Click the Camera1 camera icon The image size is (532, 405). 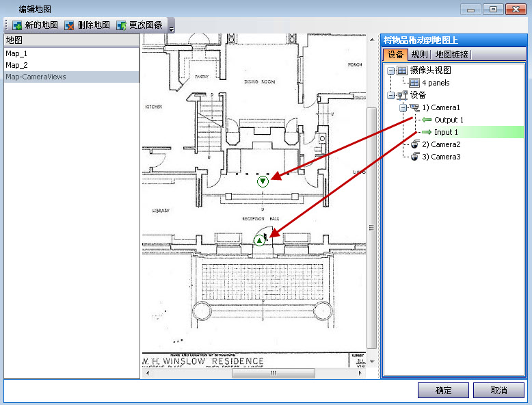[414, 107]
